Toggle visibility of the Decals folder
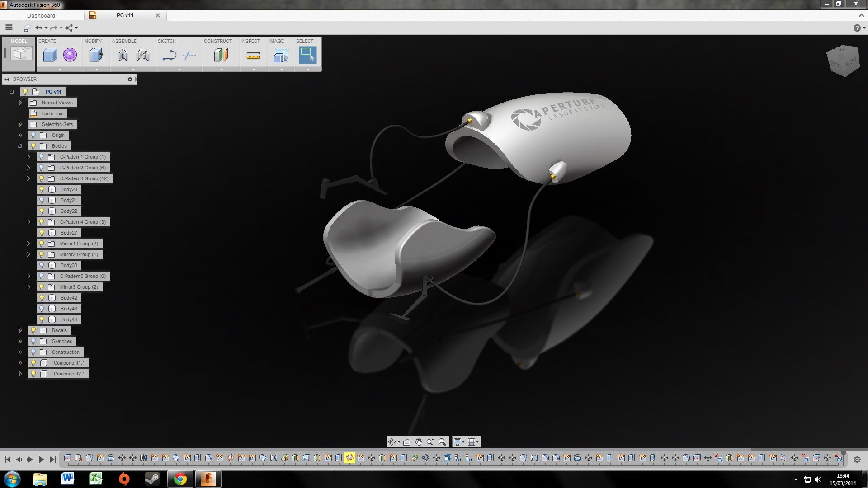 pos(33,330)
